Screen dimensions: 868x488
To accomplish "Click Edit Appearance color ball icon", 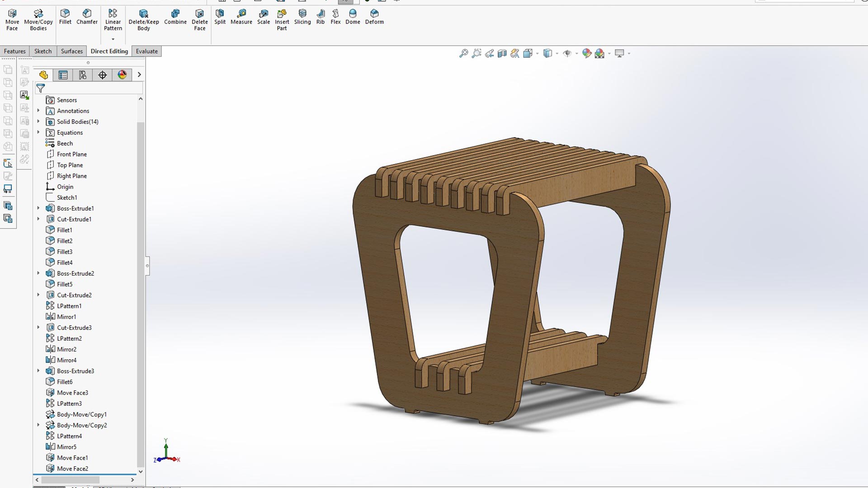I will [587, 54].
